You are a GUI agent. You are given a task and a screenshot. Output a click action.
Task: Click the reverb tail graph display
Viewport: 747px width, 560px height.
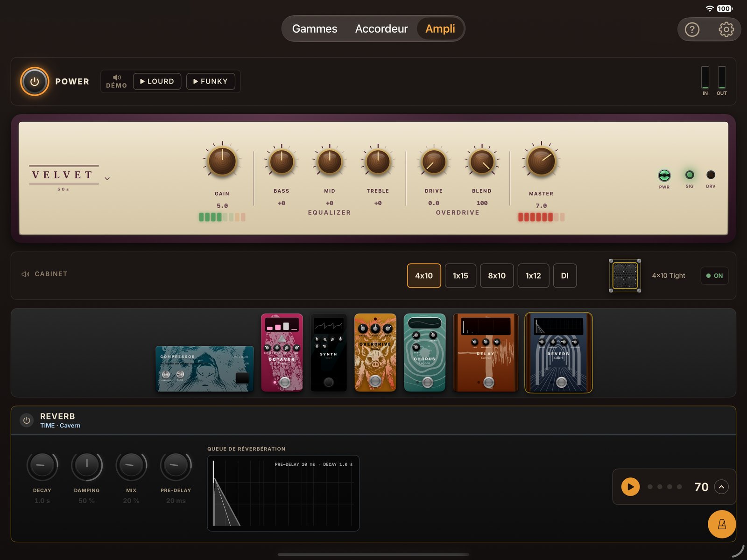click(x=283, y=493)
